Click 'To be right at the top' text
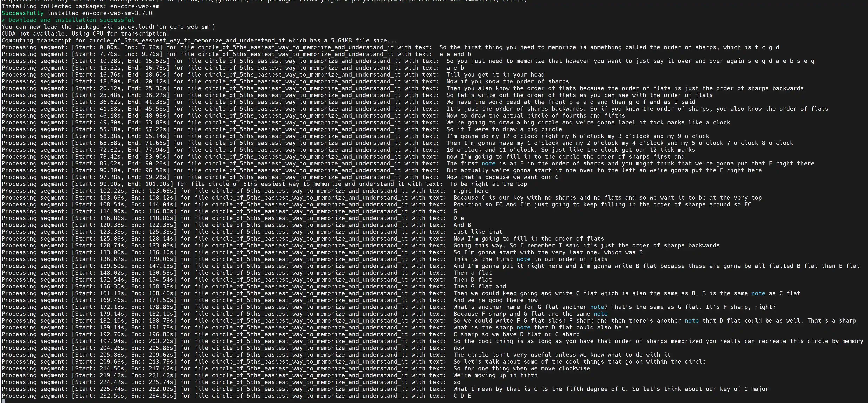 tap(488, 184)
